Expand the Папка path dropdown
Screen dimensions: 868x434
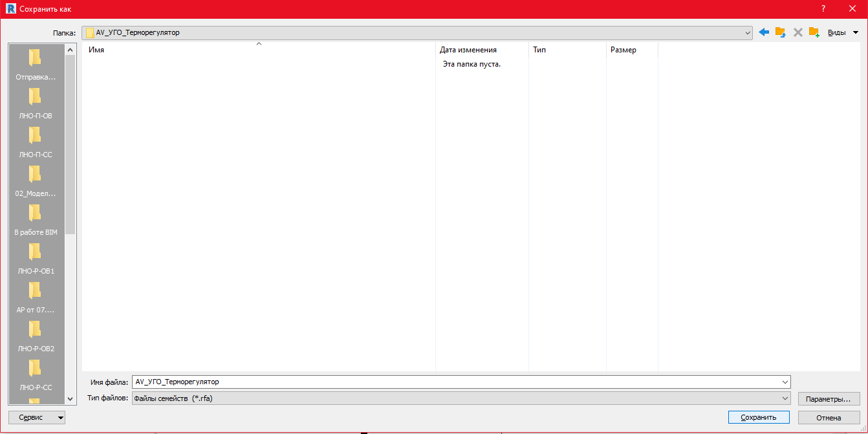(x=748, y=32)
